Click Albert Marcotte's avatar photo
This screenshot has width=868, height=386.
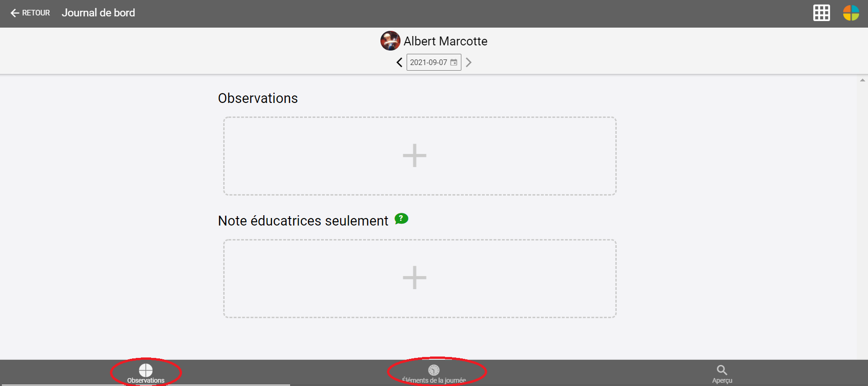390,41
